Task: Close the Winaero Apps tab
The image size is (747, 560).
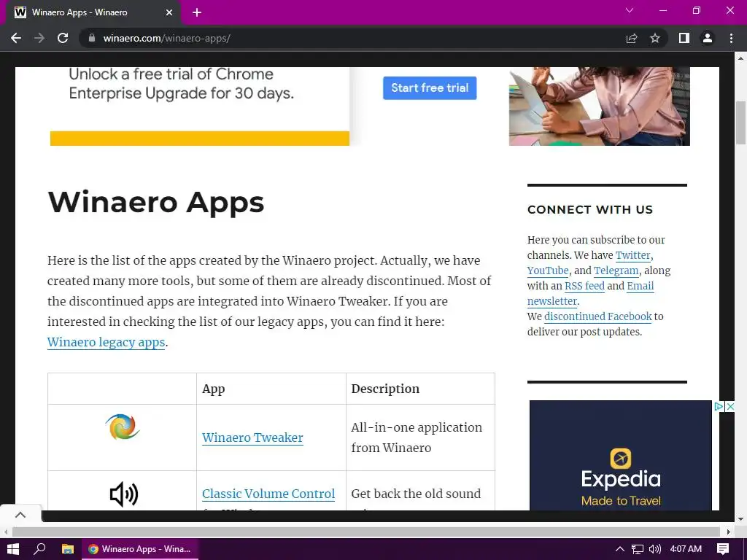Action: (x=169, y=12)
